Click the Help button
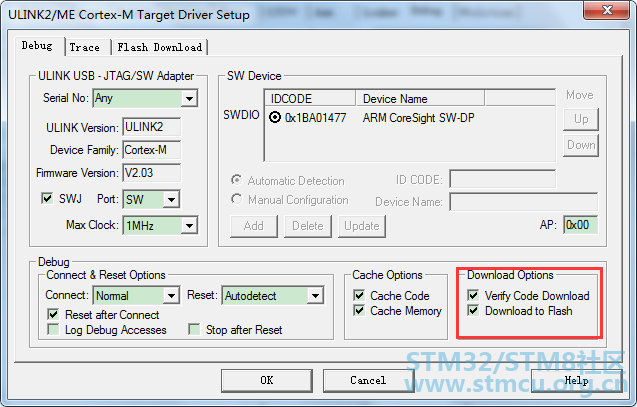The width and height of the screenshot is (637, 407). click(x=576, y=381)
